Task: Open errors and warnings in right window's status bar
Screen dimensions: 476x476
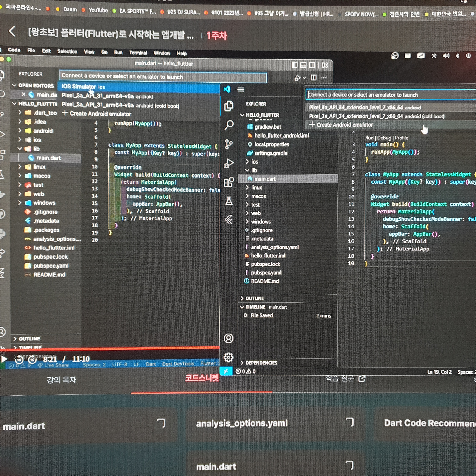Action: 246,371
